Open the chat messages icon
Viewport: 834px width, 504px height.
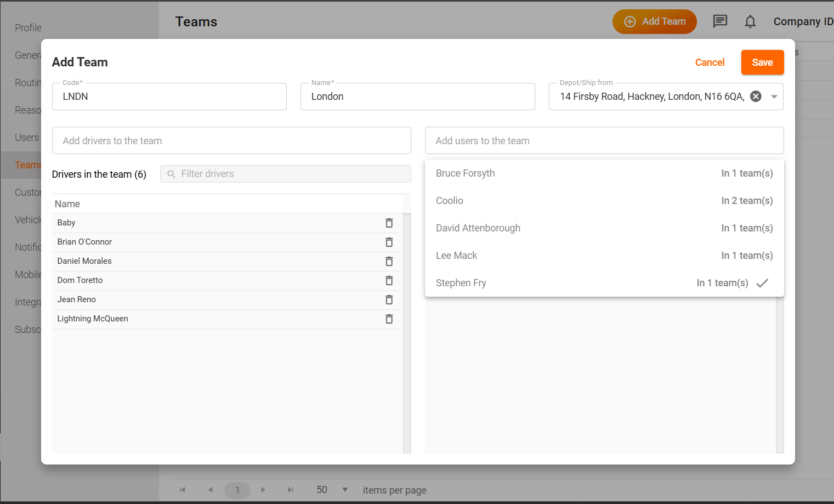pos(719,21)
